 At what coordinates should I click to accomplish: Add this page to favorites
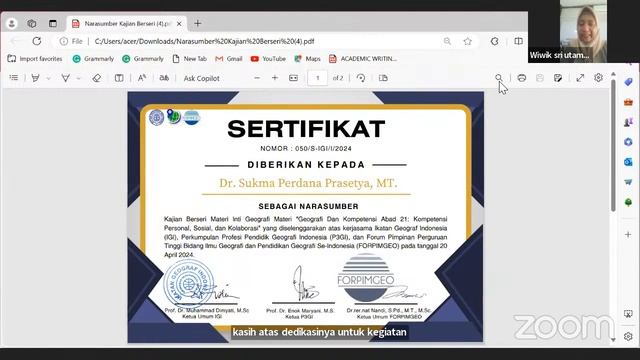coord(468,41)
